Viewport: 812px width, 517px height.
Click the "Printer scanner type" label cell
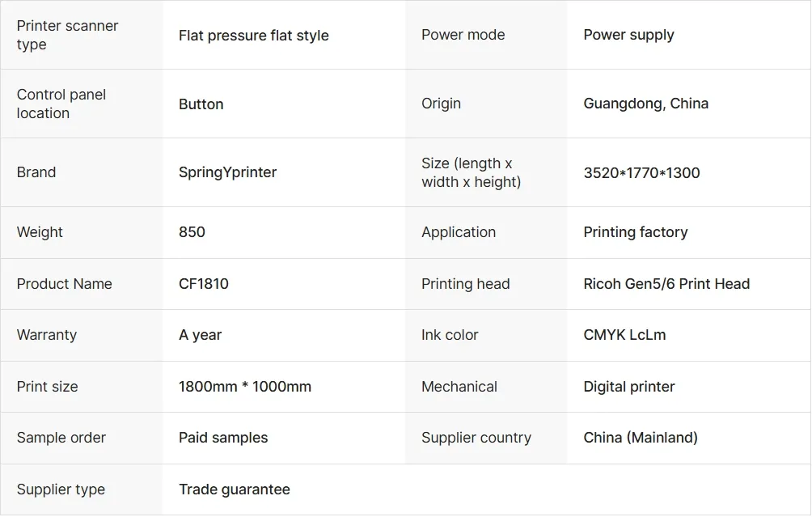pyautogui.click(x=67, y=35)
